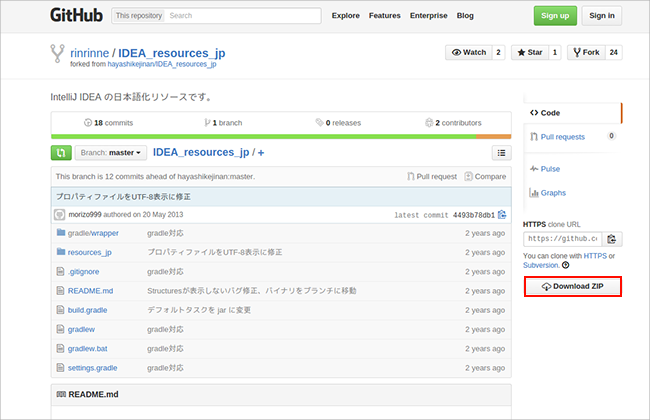This screenshot has height=420, width=650.
Task: Open the gradlew.bat file link
Action: (87, 349)
